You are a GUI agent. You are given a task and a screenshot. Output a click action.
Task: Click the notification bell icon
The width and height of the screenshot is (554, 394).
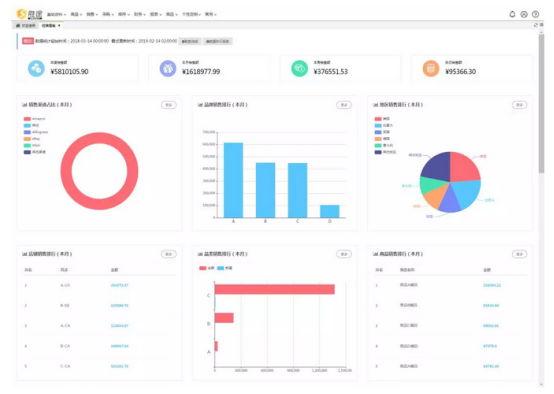(512, 14)
